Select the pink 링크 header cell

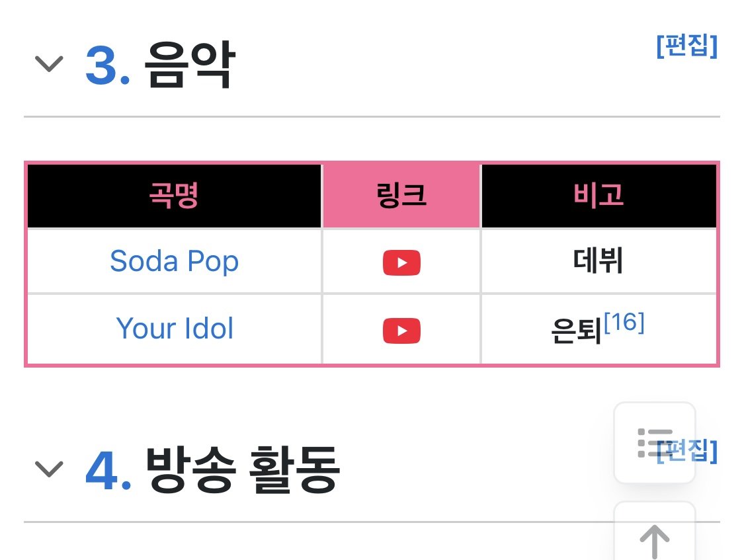click(x=401, y=196)
